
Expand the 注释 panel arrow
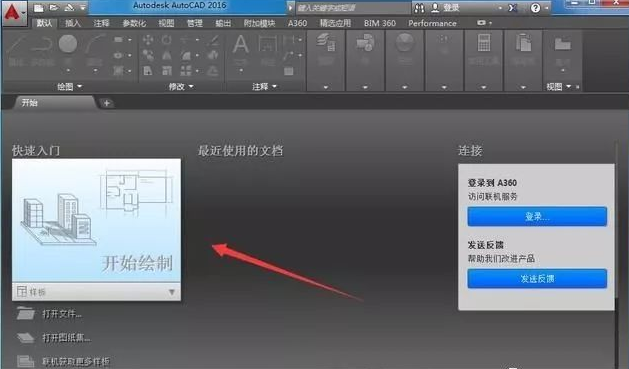275,86
